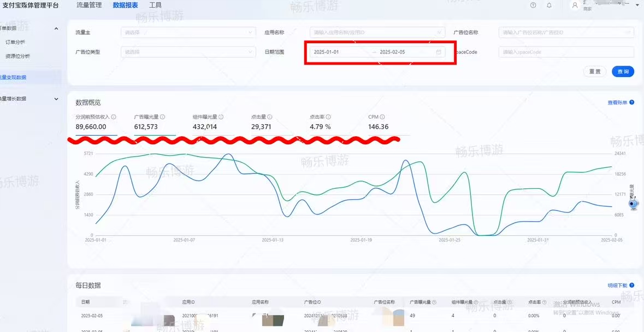644x332 pixels.
Task: Switch to 流量管理 top tab
Action: coord(88,5)
